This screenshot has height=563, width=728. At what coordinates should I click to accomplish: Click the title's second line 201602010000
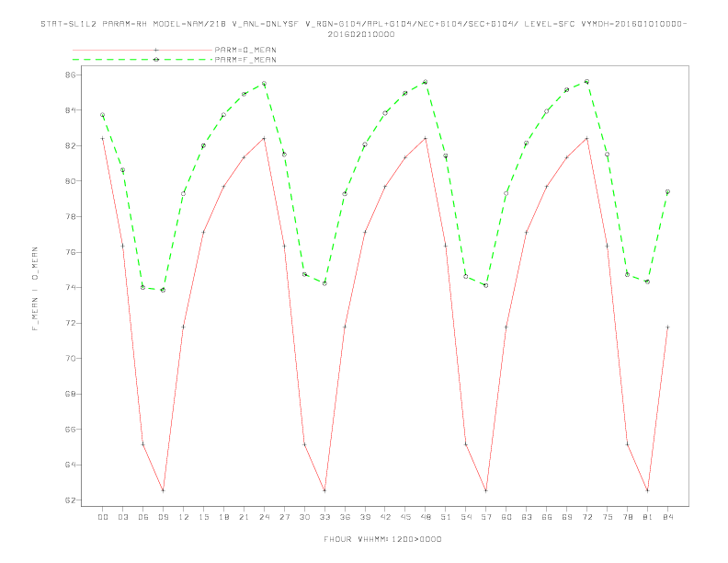361,34
